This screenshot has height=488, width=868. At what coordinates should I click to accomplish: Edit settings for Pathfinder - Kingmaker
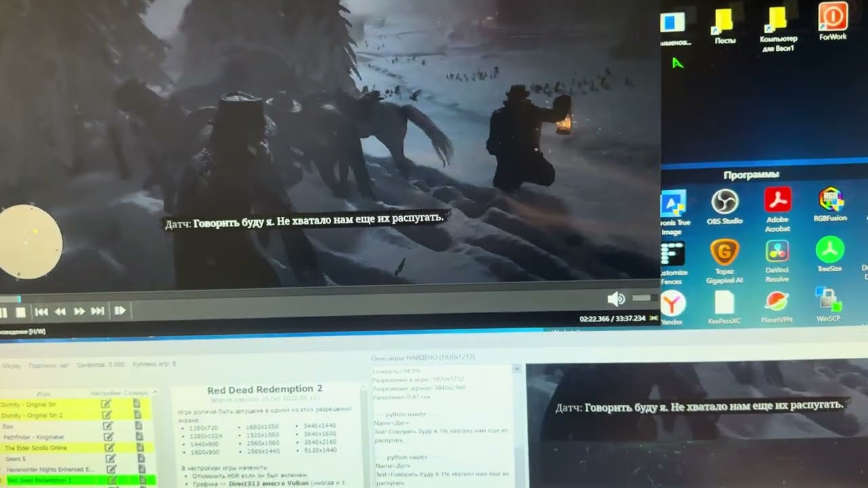108,436
